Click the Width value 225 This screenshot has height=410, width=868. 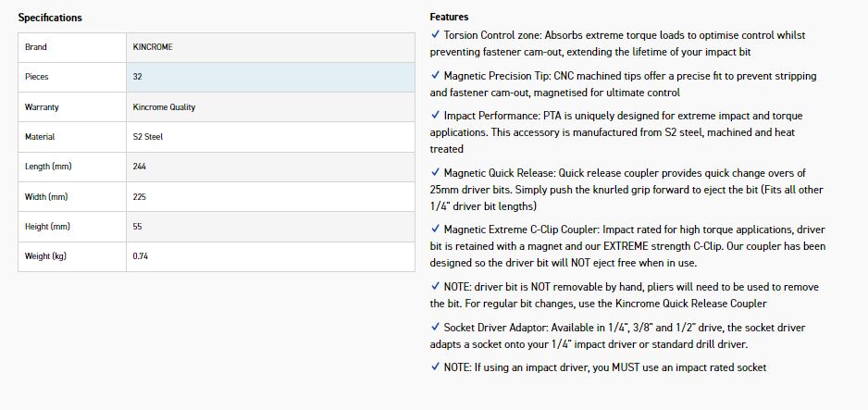coord(140,196)
